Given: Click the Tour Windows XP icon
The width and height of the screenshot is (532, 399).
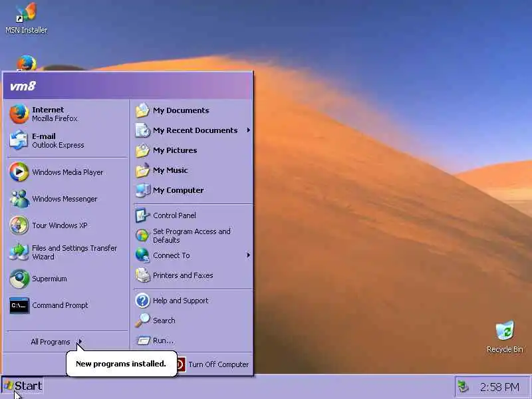Looking at the screenshot, I should click(19, 225).
